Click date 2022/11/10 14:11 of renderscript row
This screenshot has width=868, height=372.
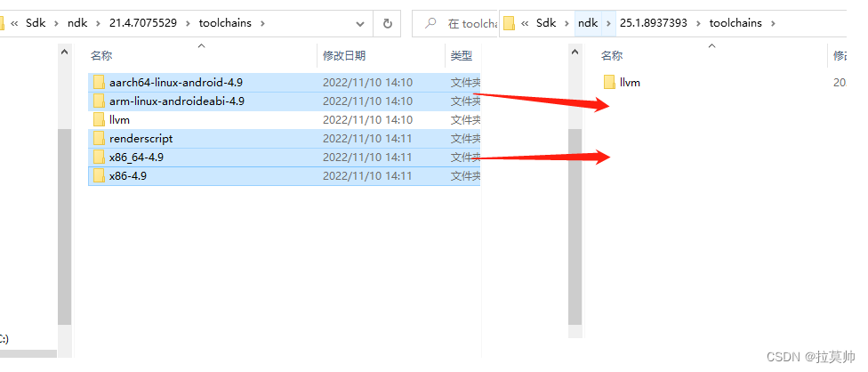click(x=367, y=139)
